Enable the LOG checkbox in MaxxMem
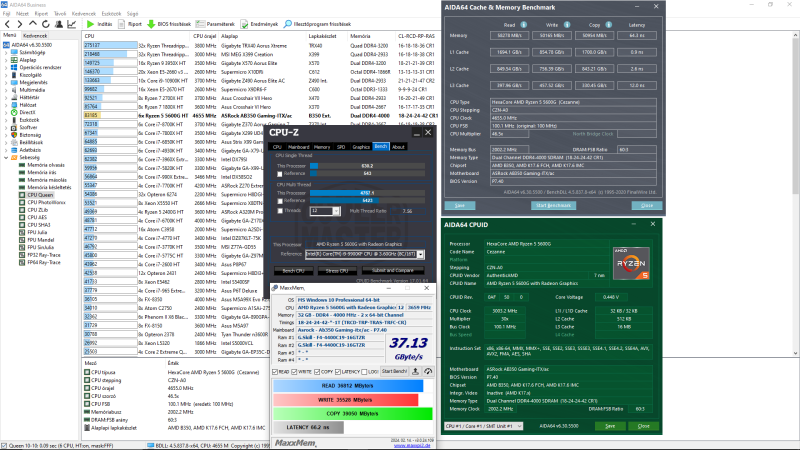Viewport: 800px width, 450px height. click(x=364, y=372)
